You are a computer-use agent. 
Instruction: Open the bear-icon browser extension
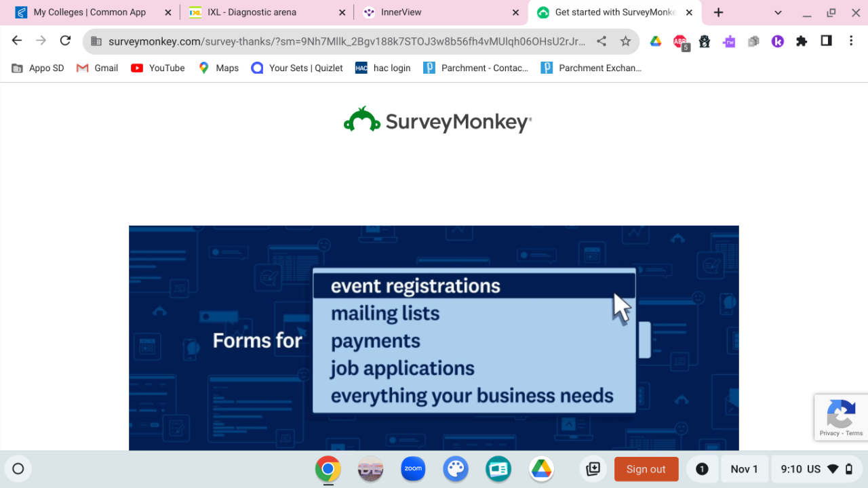[705, 41]
